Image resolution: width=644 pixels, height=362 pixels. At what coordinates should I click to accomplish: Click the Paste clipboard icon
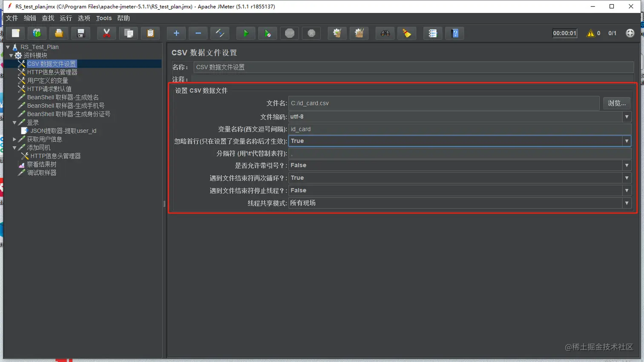tap(150, 33)
